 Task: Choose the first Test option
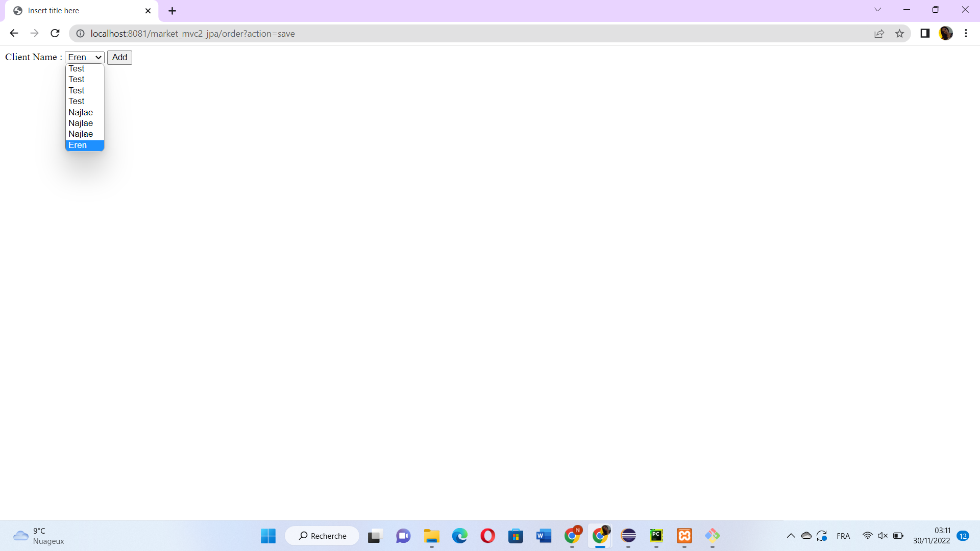[77, 69]
